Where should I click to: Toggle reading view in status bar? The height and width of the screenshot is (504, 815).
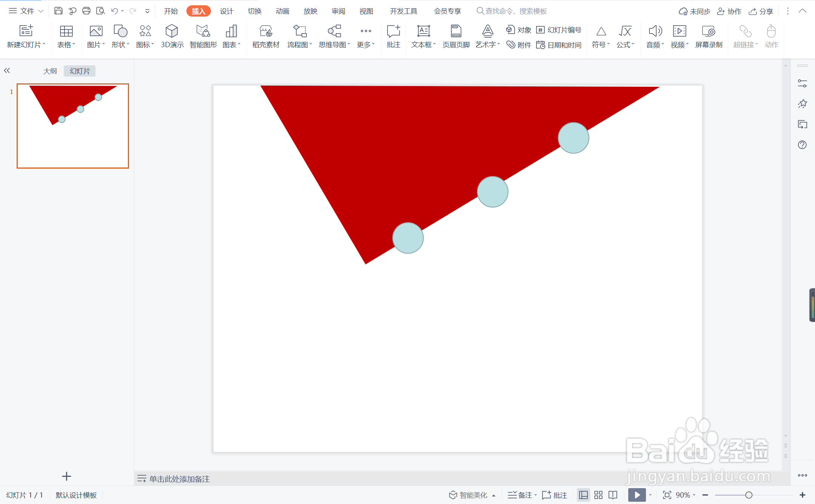point(613,495)
